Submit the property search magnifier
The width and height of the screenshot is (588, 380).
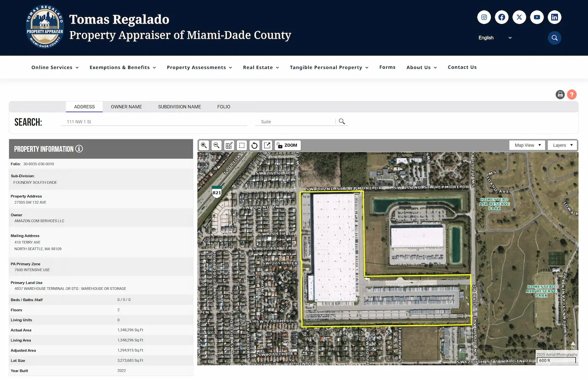(x=342, y=121)
